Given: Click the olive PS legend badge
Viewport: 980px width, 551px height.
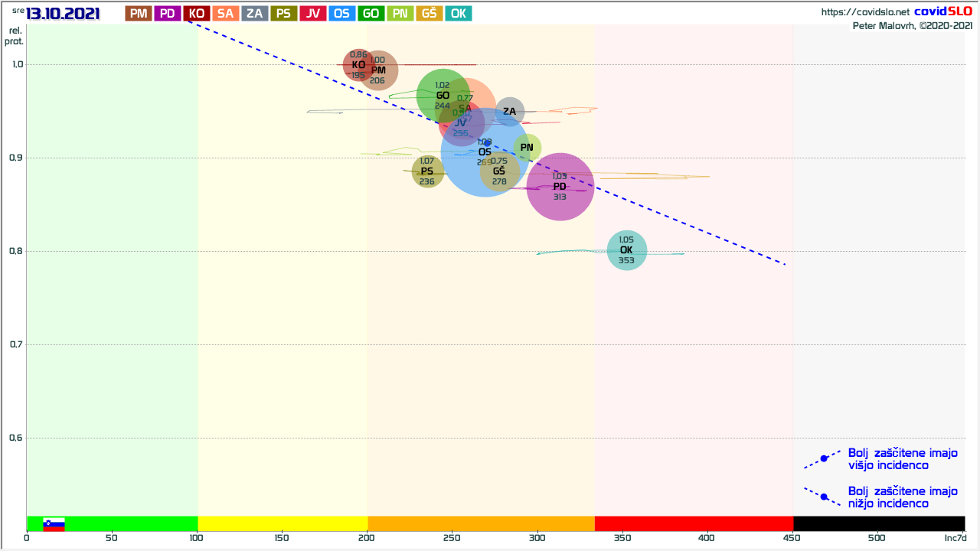Looking at the screenshot, I should [283, 13].
